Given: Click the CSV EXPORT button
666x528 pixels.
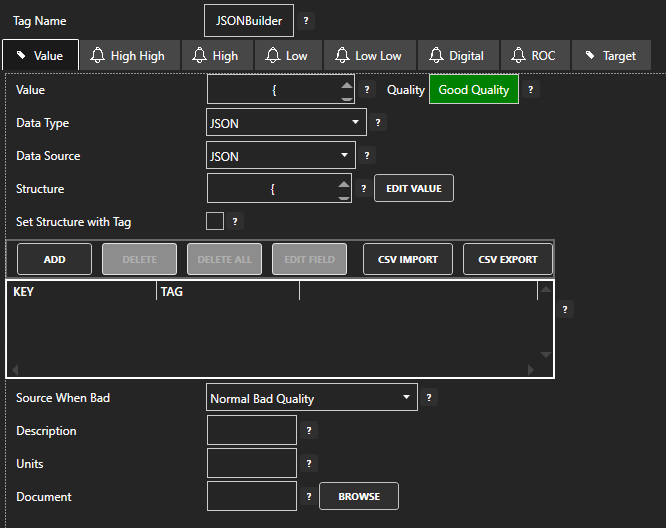Looking at the screenshot, I should [507, 259].
